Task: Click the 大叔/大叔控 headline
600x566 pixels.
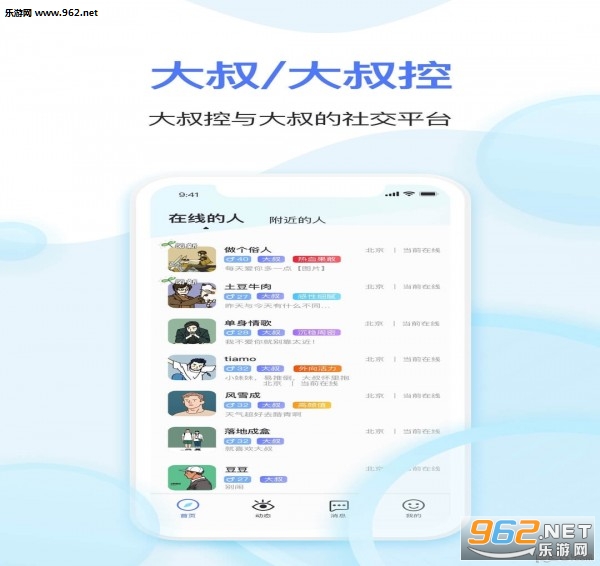Action: [x=302, y=75]
